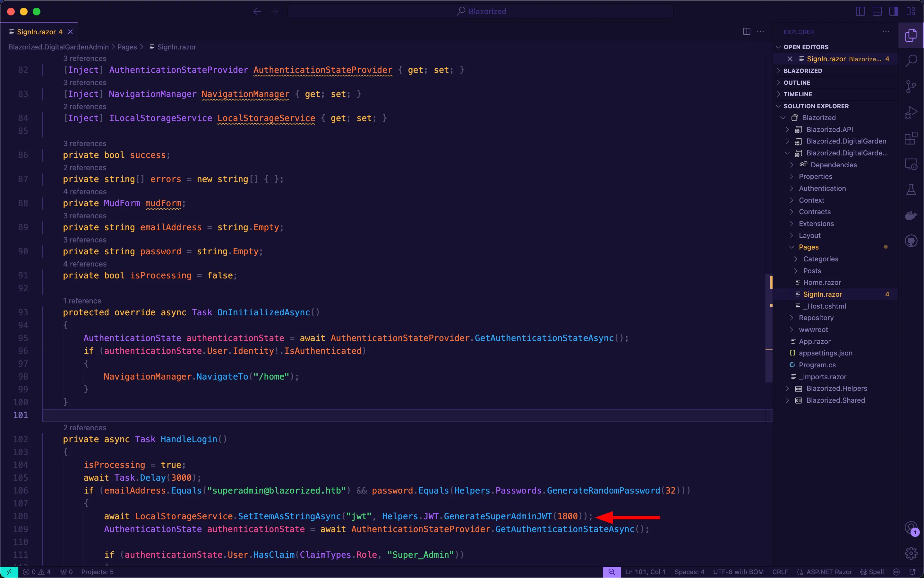Click Ln 101, Col 1 status item
Image resolution: width=924 pixels, height=578 pixels.
tap(645, 572)
